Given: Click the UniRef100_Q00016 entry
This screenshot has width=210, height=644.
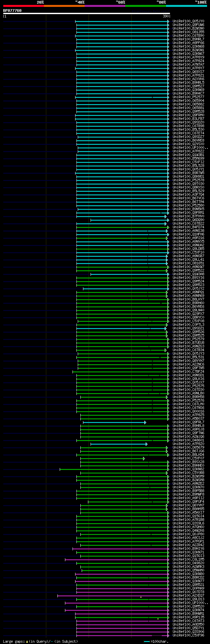Looking at the screenshot, I should click(x=188, y=411).
